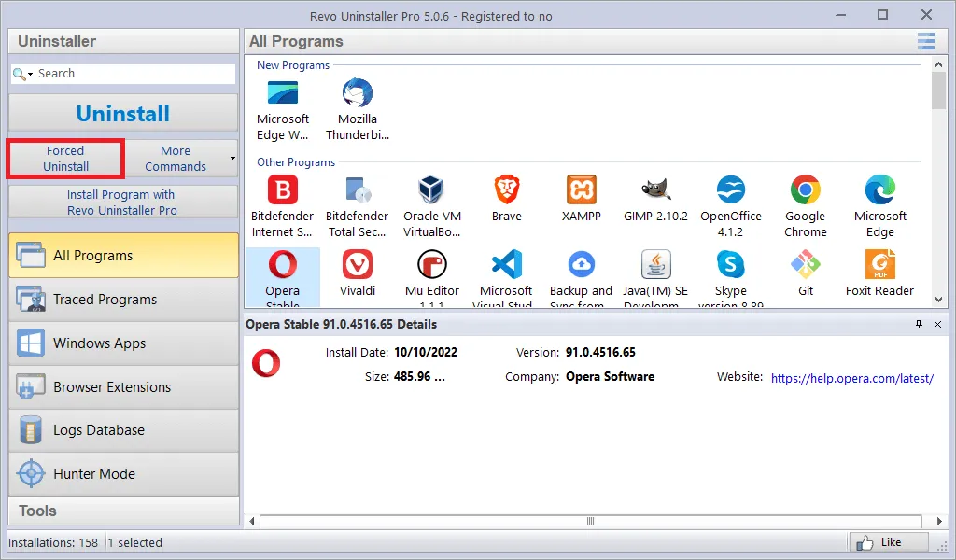Activate Hunter Mode
The width and height of the screenshot is (956, 560).
124,473
